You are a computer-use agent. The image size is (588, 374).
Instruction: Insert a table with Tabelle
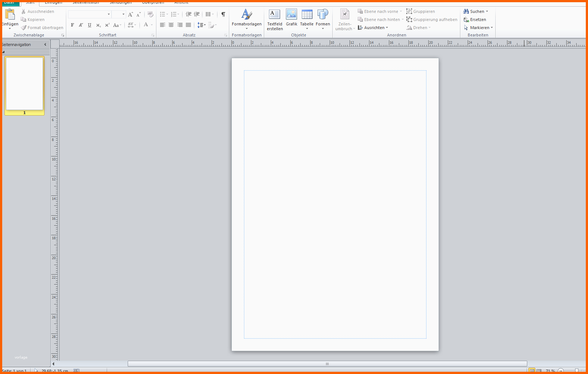pyautogui.click(x=307, y=19)
